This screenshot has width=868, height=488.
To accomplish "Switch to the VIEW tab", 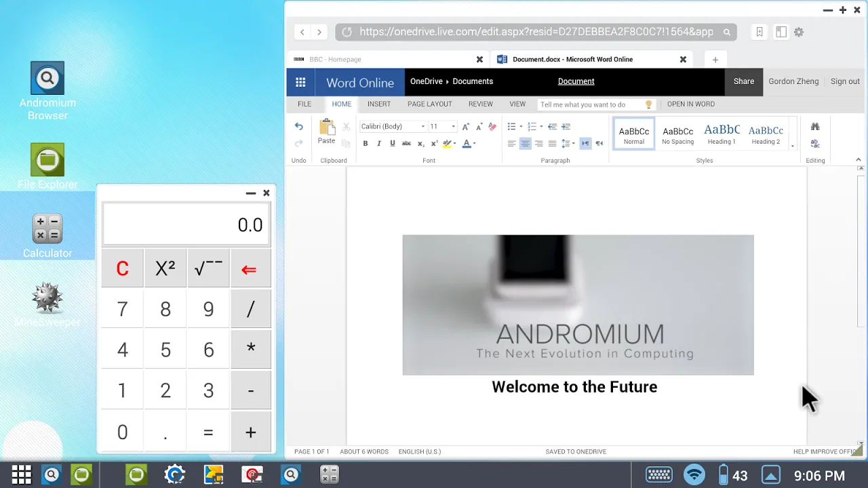I will [517, 104].
